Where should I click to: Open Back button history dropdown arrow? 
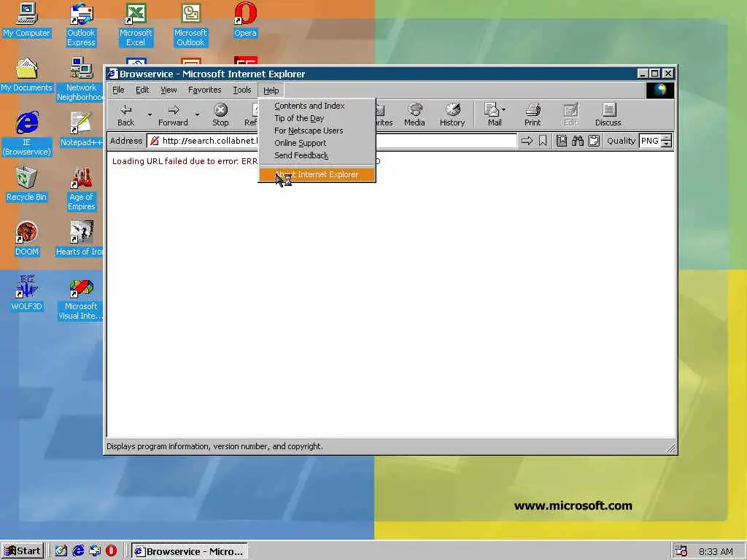click(150, 114)
